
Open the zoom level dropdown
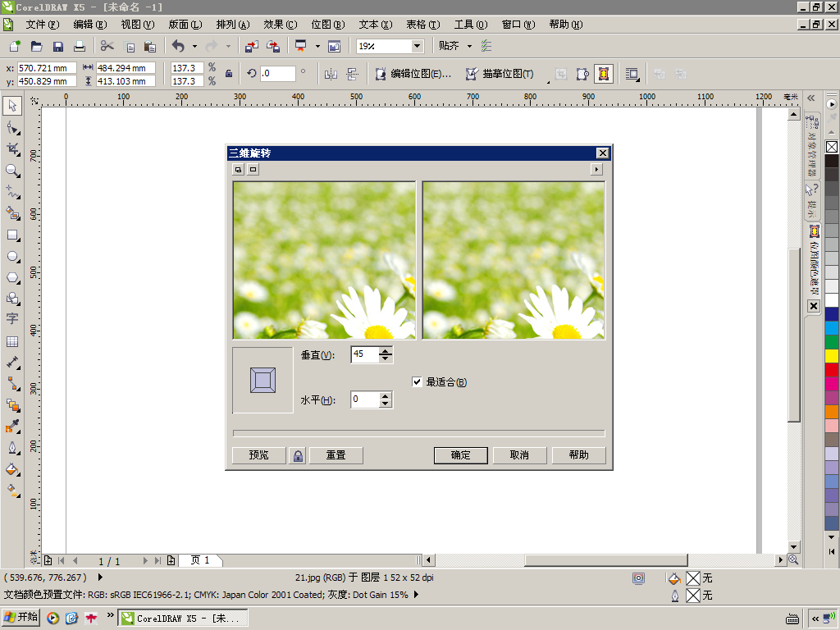pyautogui.click(x=417, y=47)
